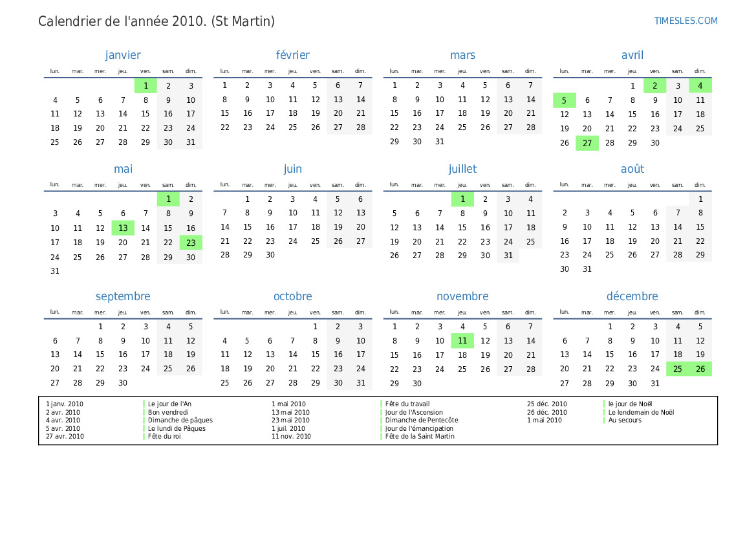Click the "janvier" month heading
This screenshot has height=535, width=756.
coord(123,55)
